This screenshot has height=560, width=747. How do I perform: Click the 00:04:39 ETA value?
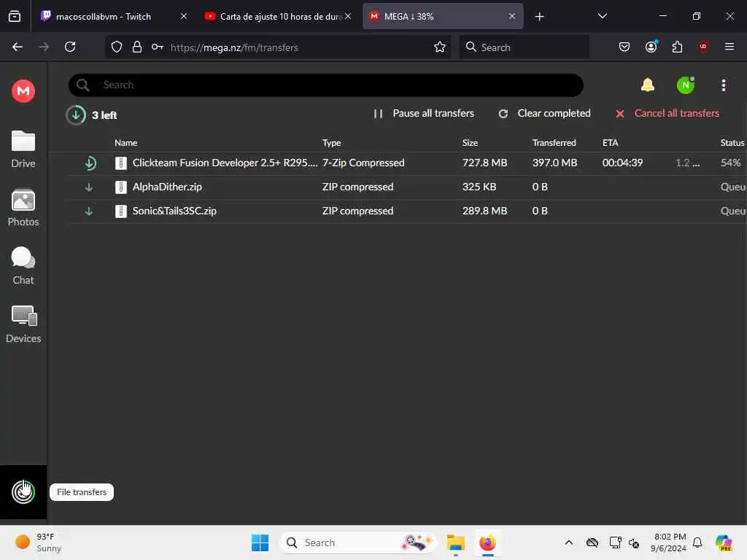tap(622, 163)
